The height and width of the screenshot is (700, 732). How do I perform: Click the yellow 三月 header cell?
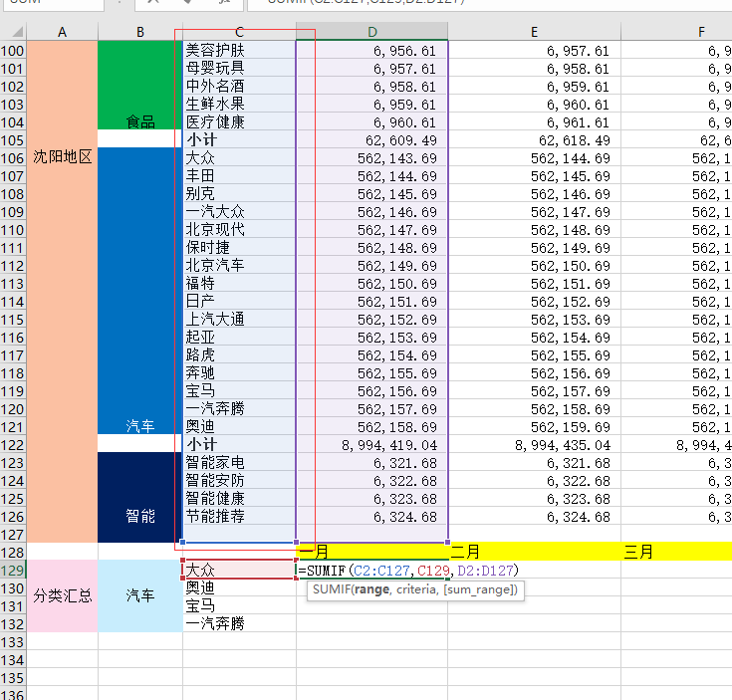pos(677,552)
